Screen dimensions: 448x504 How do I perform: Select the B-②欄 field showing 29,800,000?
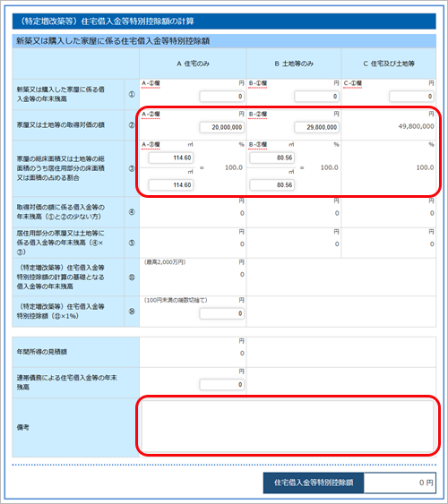coord(316,127)
